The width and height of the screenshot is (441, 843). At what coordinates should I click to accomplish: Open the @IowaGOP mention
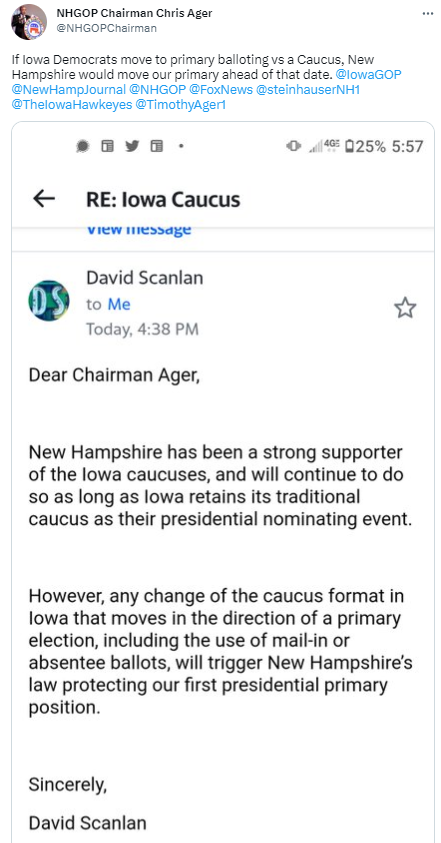(368, 75)
